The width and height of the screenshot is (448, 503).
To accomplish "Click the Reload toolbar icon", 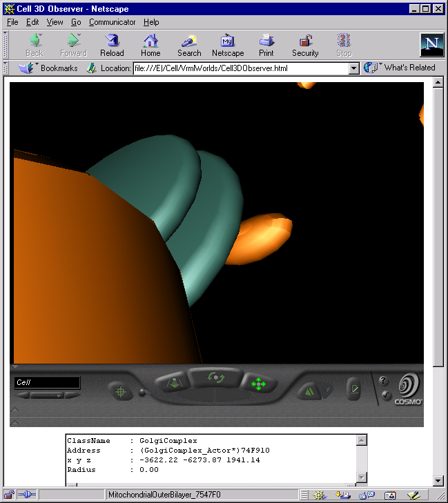I will (x=112, y=46).
